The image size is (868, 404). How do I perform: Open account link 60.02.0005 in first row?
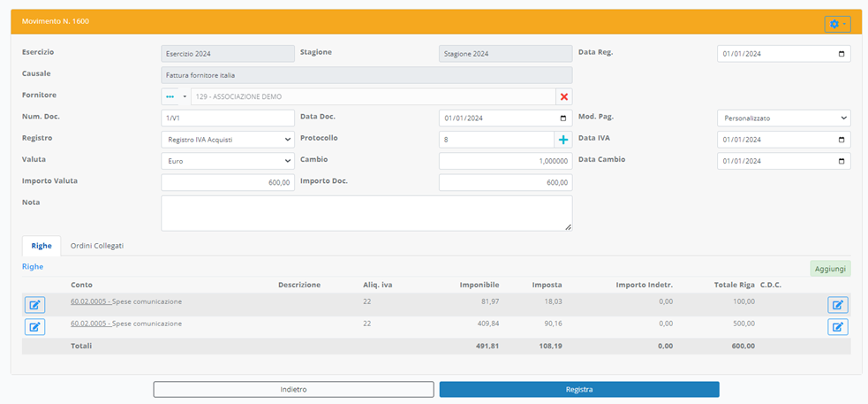(x=89, y=301)
